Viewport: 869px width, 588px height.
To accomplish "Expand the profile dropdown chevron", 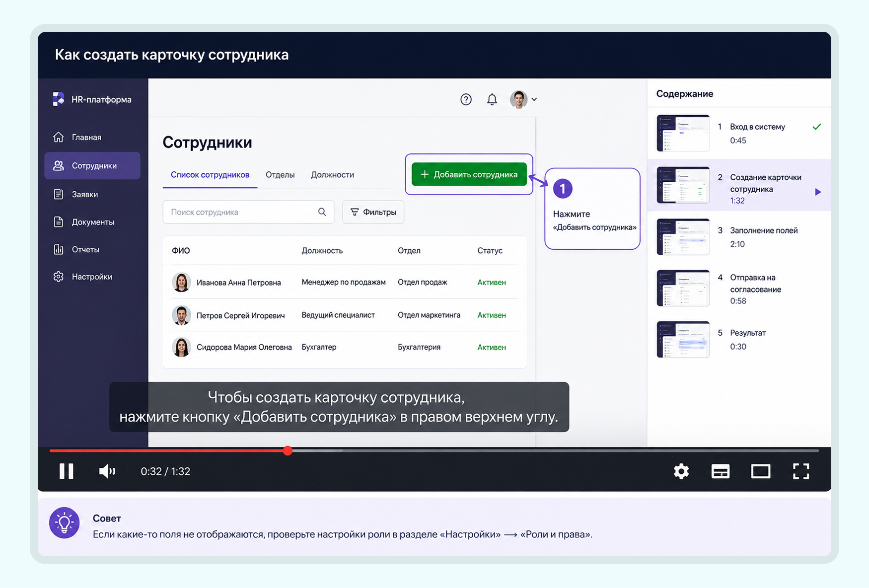I will pyautogui.click(x=534, y=99).
